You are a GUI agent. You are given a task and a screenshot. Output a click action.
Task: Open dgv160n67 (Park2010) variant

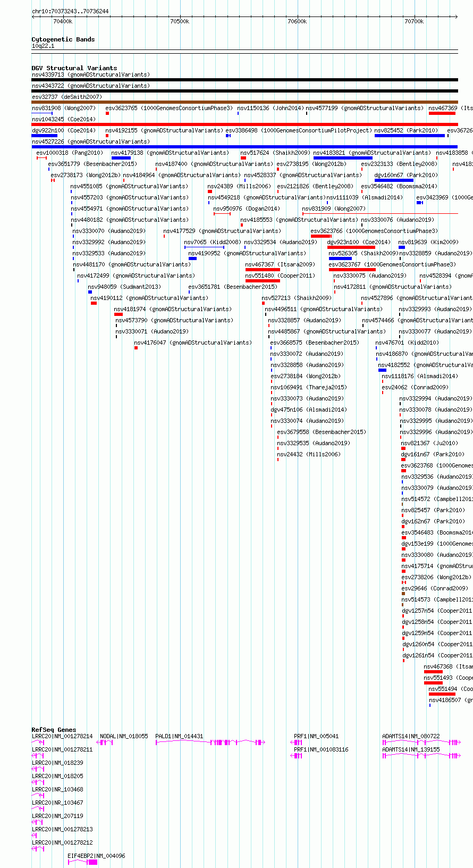(x=407, y=175)
